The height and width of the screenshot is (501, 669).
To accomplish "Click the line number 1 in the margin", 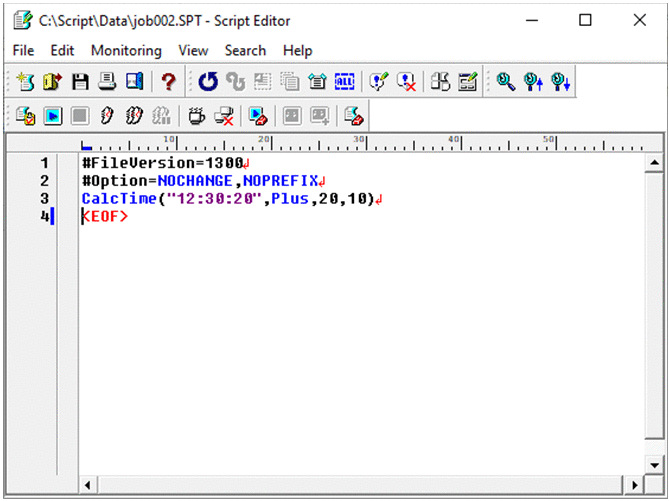I will pyautogui.click(x=44, y=163).
